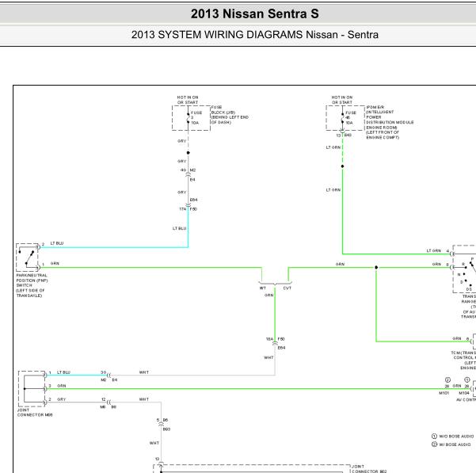
Task: Click 'LT GRN' at range switch pin 4
Action: point(433,250)
